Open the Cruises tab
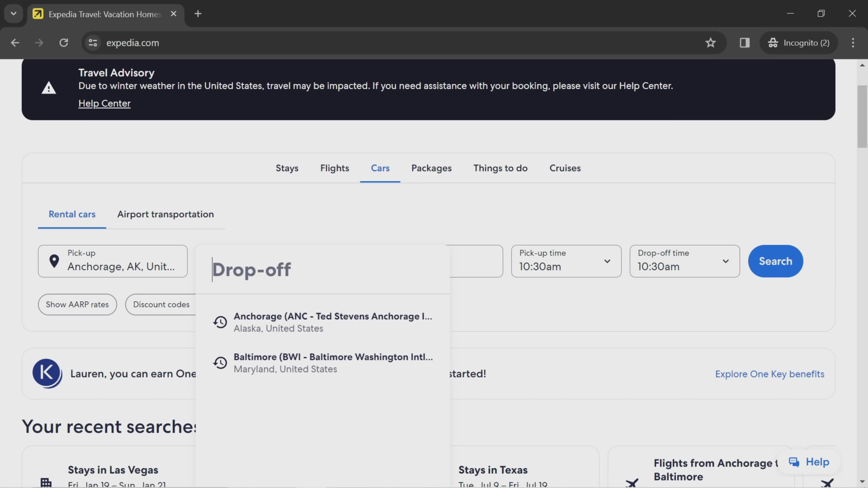This screenshot has width=868, height=488. tap(565, 168)
